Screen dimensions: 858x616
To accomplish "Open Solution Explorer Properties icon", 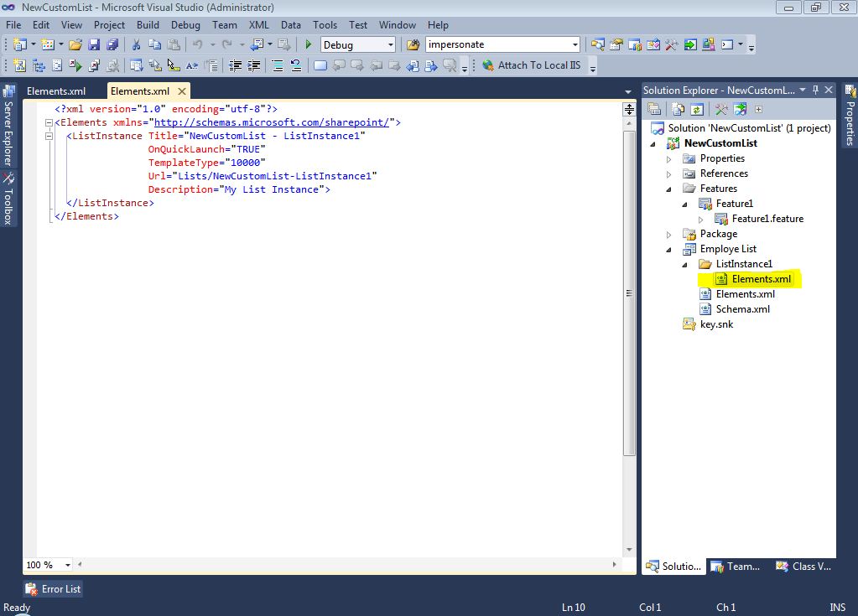I will pyautogui.click(x=657, y=109).
